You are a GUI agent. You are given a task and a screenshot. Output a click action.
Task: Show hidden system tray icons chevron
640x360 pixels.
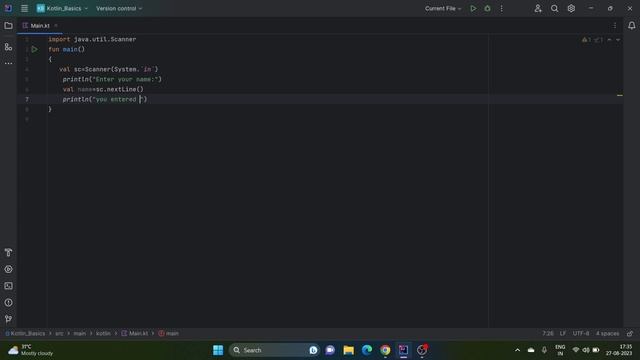517,350
